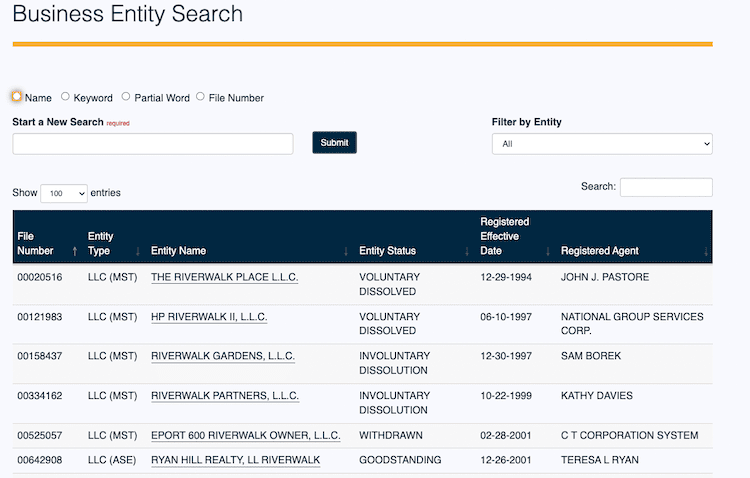Sort table by Entity Name column
Screen dimensions: 750x478
coord(247,250)
